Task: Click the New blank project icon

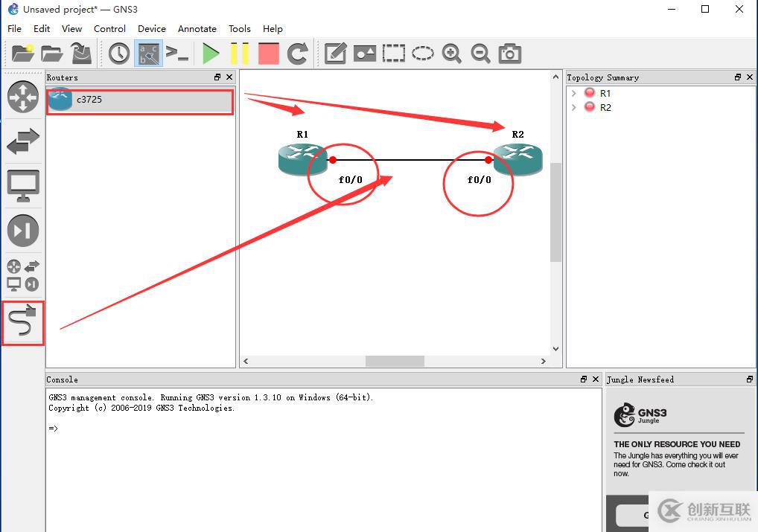Action: [x=22, y=53]
